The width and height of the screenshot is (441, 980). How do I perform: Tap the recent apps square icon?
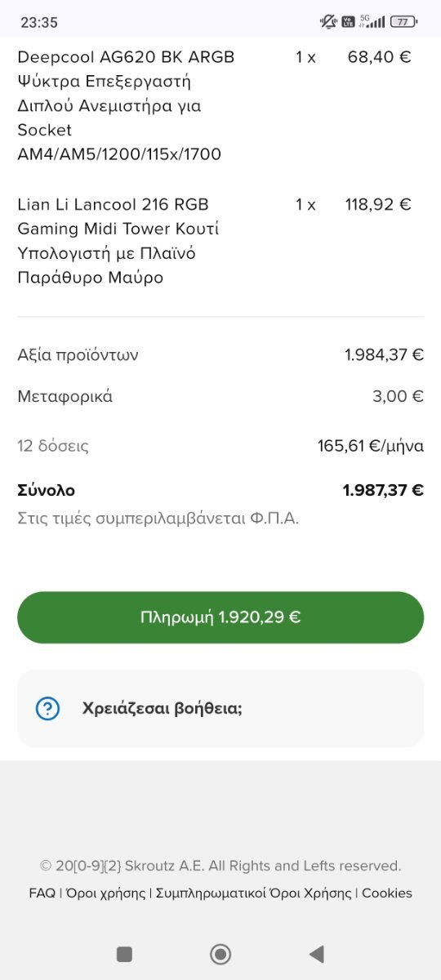124,953
